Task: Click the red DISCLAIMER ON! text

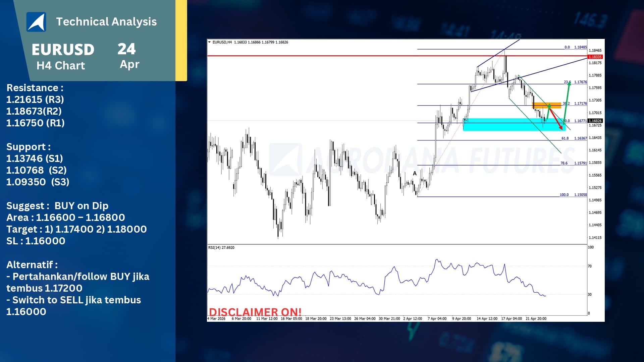Action: pyautogui.click(x=255, y=312)
